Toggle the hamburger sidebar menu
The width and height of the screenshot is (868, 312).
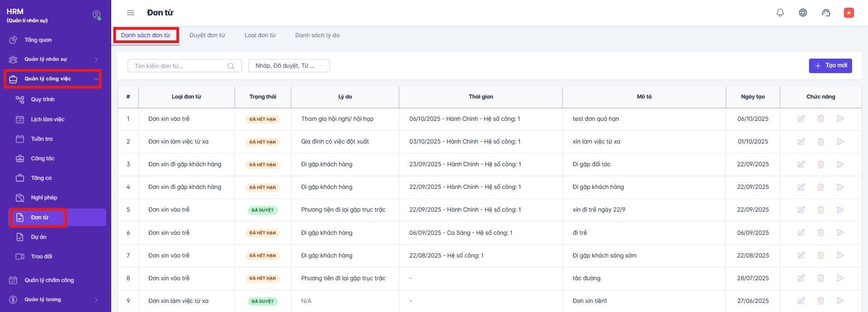point(131,13)
